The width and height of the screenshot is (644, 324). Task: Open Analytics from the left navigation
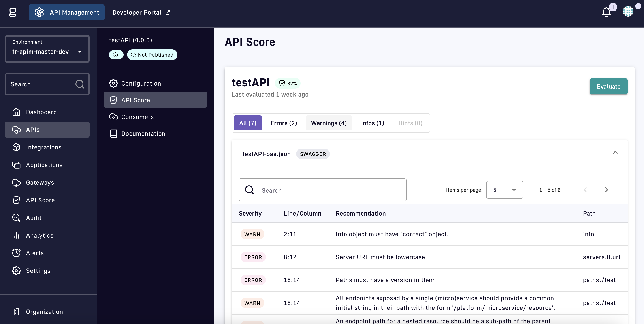[x=40, y=235]
